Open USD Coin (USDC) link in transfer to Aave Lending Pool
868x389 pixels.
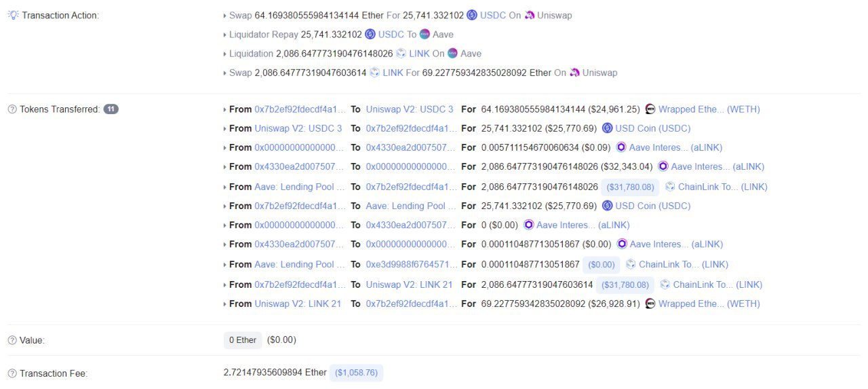[x=653, y=206]
